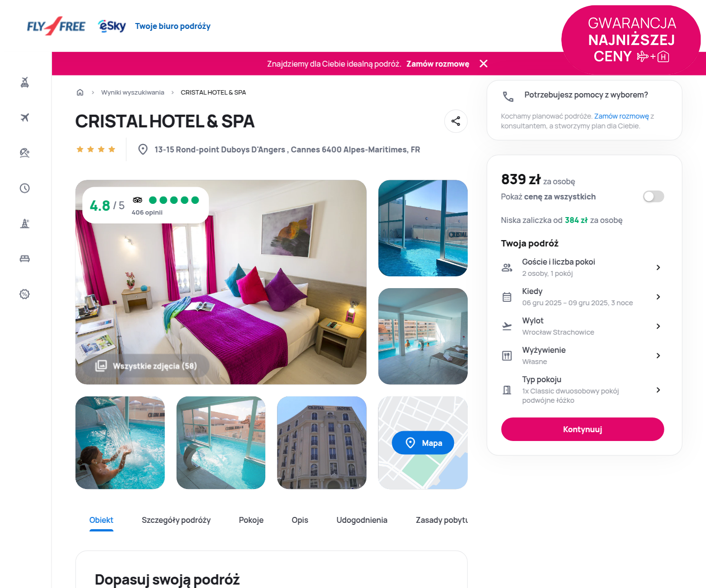Click the hotel bed icon in sidebar
The width and height of the screenshot is (706, 588).
pos(25,259)
